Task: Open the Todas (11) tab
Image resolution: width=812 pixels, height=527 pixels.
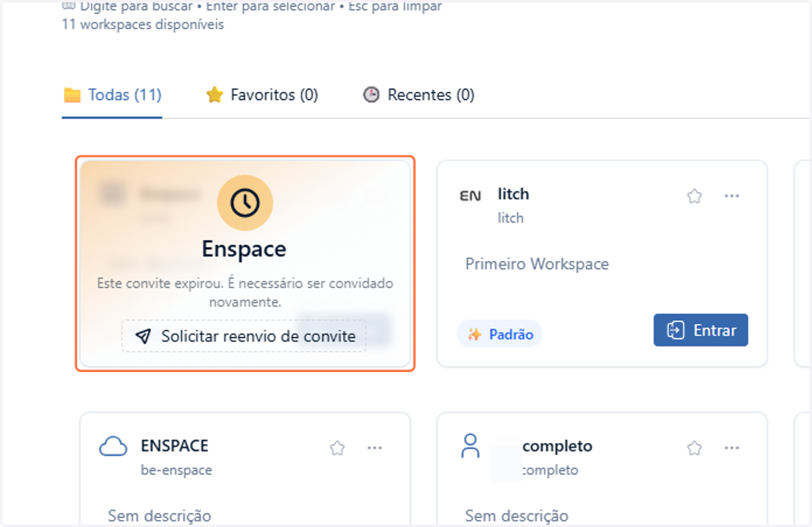Action: tap(112, 95)
